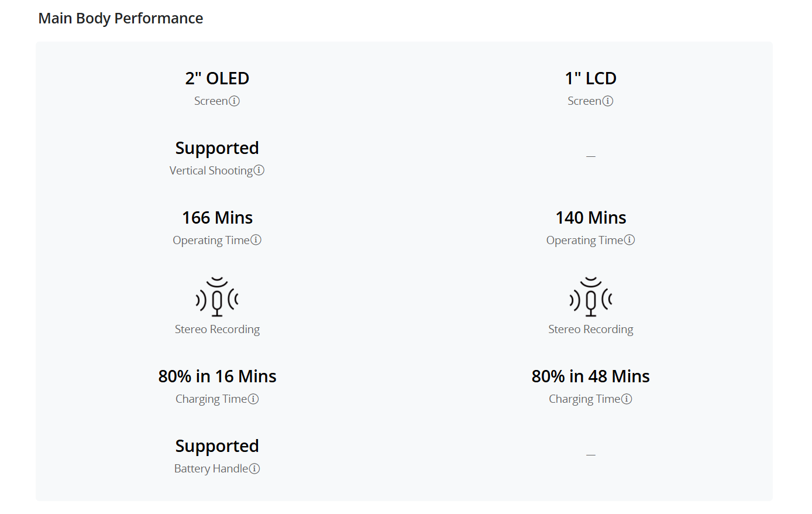The height and width of the screenshot is (514, 812).
Task: Click the 166 Mins operating time text
Action: [217, 217]
